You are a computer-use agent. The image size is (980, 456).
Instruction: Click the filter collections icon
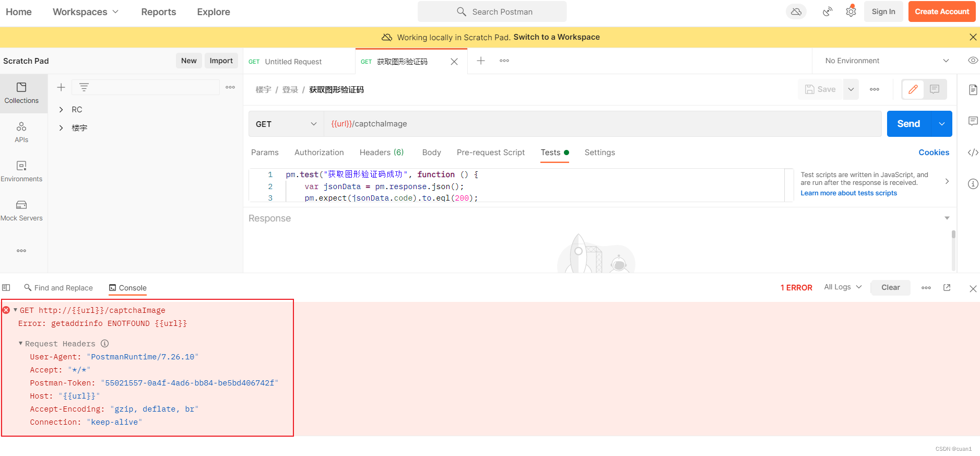(x=84, y=87)
